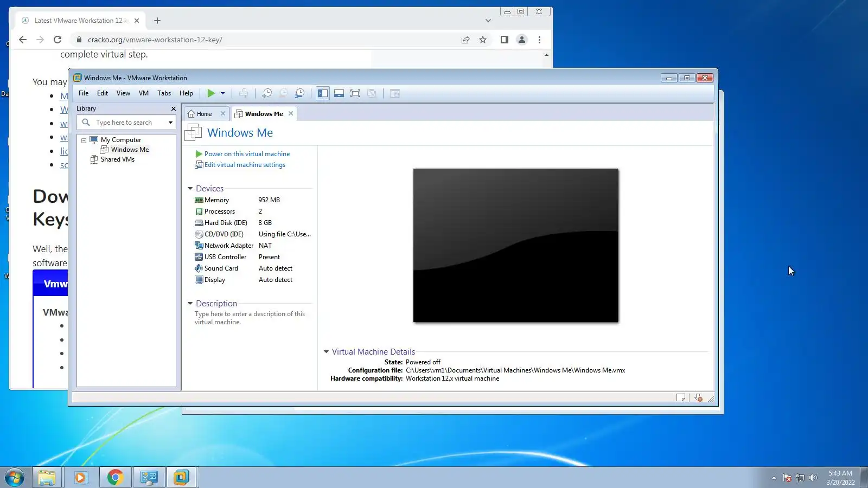868x488 pixels.
Task: Select the Memory device row
Action: [253, 200]
